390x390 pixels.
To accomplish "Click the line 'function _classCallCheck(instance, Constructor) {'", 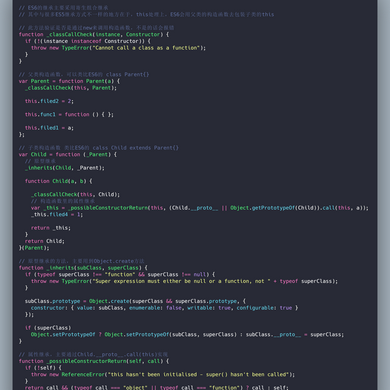I will click(x=94, y=34).
